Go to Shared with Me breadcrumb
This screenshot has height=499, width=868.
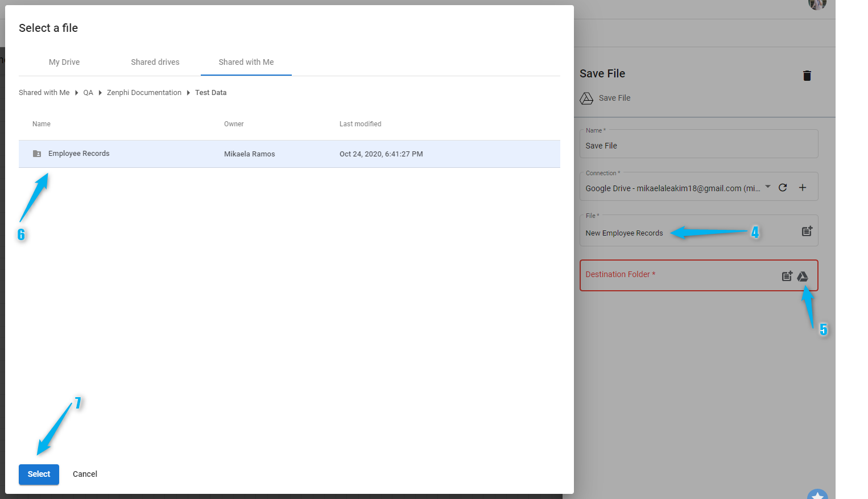point(44,93)
